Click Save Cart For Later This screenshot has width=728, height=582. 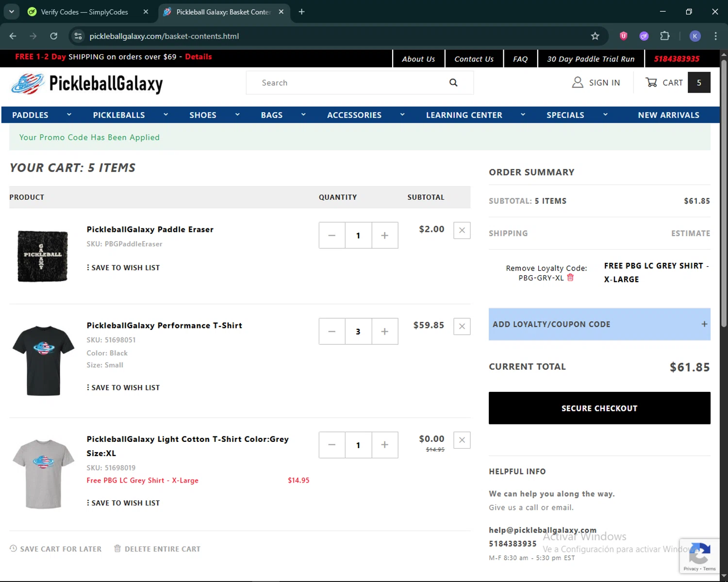56,549
